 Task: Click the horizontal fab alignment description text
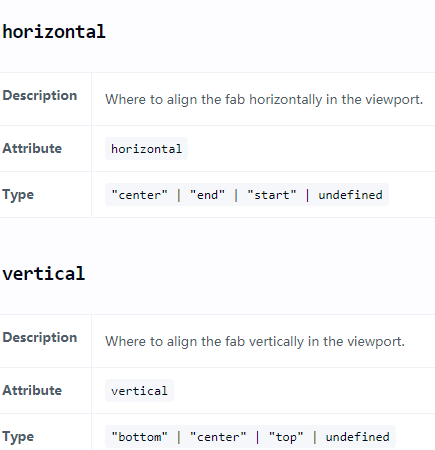click(x=264, y=99)
